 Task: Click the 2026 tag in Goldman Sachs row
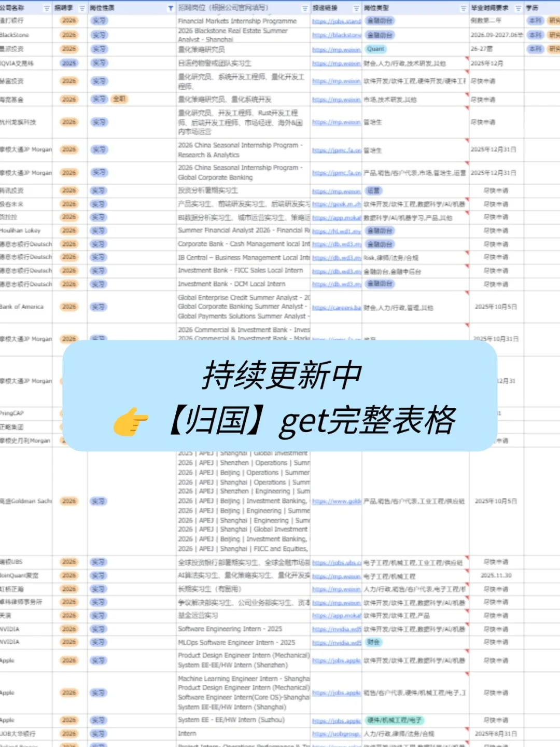[x=69, y=501]
